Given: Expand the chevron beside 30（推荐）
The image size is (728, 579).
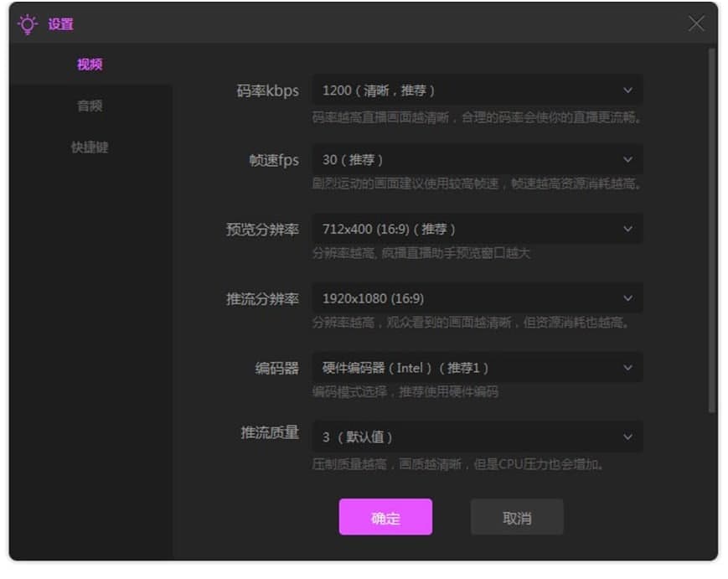Looking at the screenshot, I should [628, 159].
